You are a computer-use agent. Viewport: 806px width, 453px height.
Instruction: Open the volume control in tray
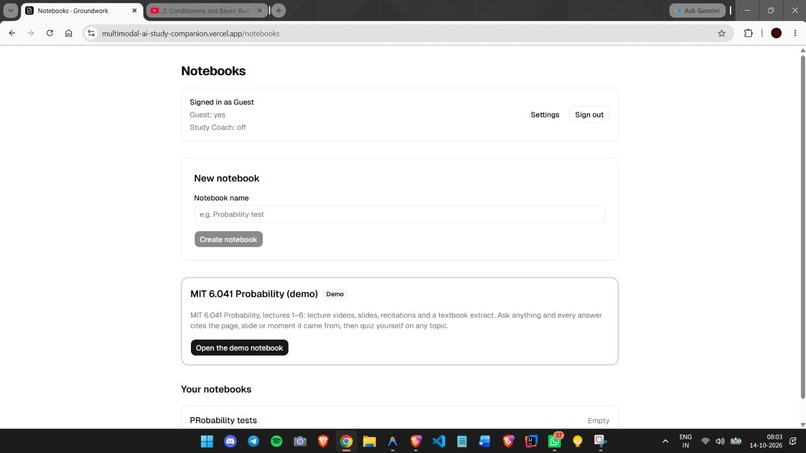point(720,441)
